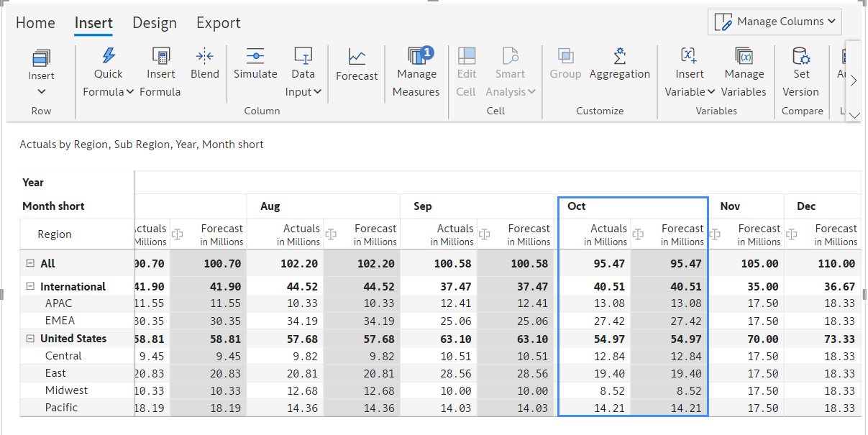Select the Blend icon
The height and width of the screenshot is (435, 868).
coord(205,55)
